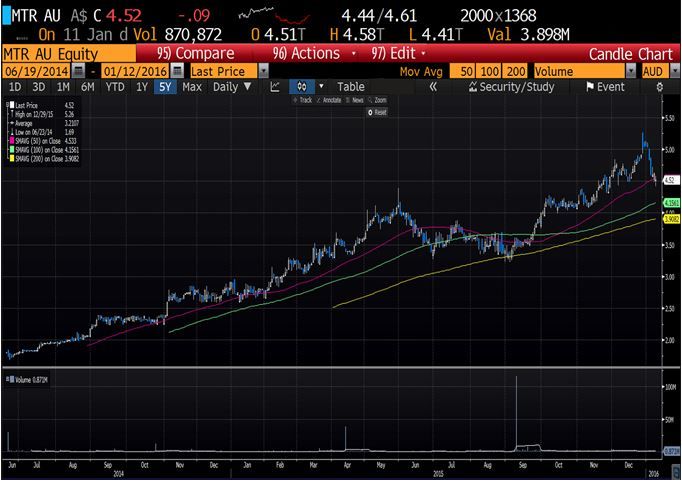Toggle the 50-day moving average

(x=462, y=71)
